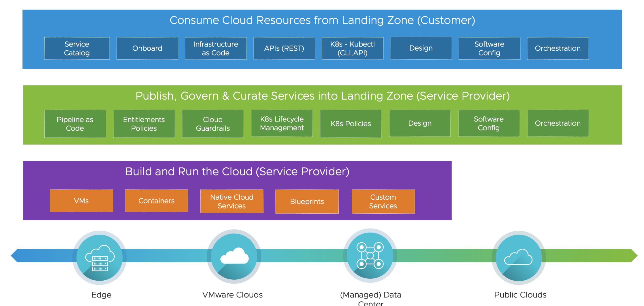Click the Custom Services box
Screen dimensions: 644x306
pos(383,201)
